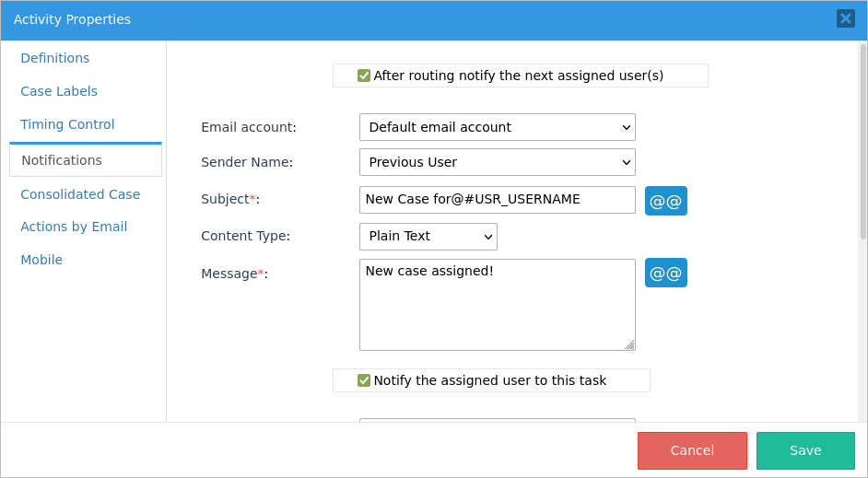This screenshot has width=868, height=478.
Task: Switch to the Definitions tab
Action: (55, 58)
